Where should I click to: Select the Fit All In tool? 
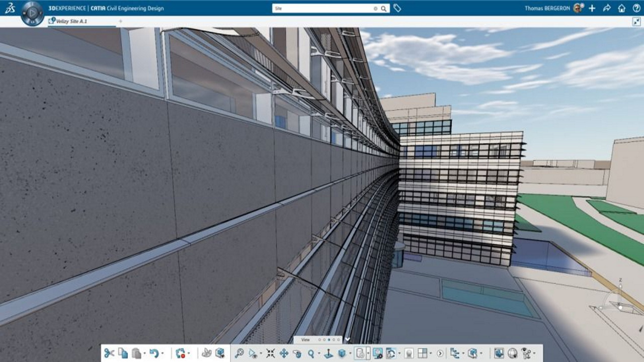[x=270, y=353]
